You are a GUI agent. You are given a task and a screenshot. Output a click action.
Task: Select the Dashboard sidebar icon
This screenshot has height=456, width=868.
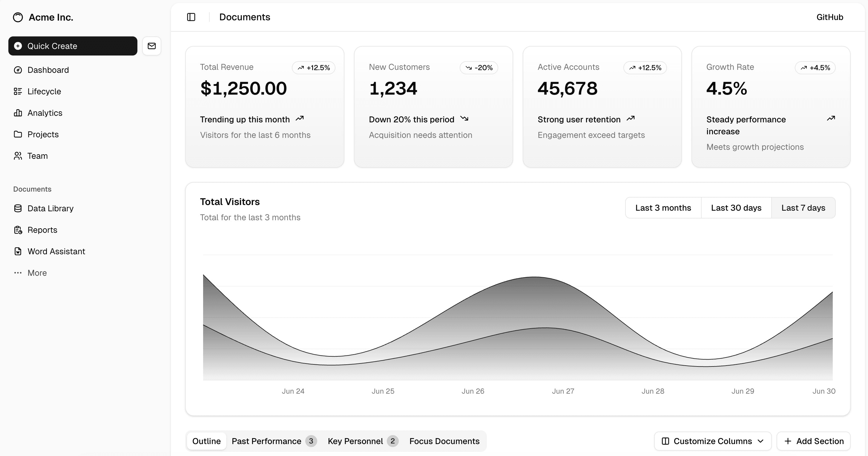pyautogui.click(x=18, y=70)
